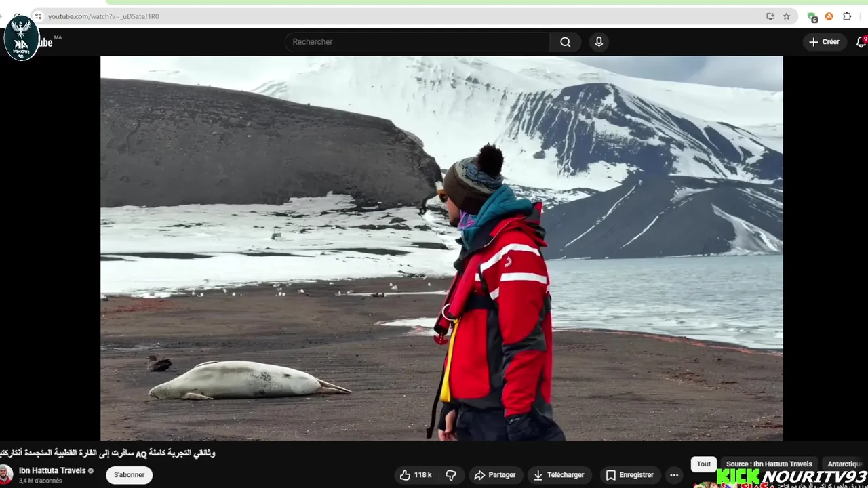
Task: Bookmark this page with the star icon
Action: coord(787,16)
